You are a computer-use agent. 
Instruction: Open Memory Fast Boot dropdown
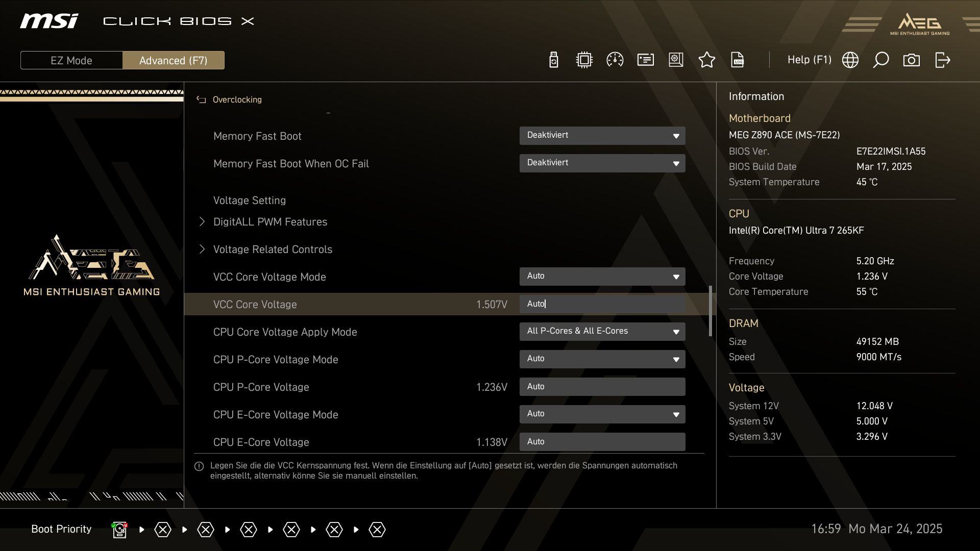pyautogui.click(x=602, y=136)
